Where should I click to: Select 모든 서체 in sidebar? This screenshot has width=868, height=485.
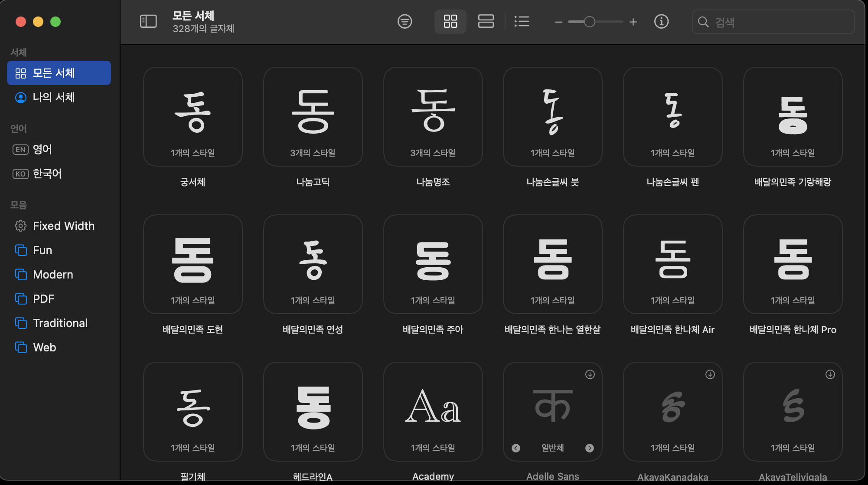59,73
